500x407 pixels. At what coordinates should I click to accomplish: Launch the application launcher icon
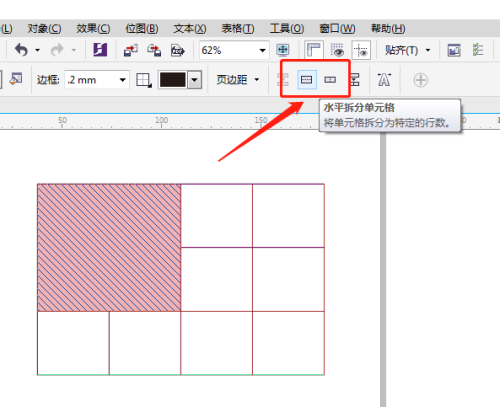(100, 50)
